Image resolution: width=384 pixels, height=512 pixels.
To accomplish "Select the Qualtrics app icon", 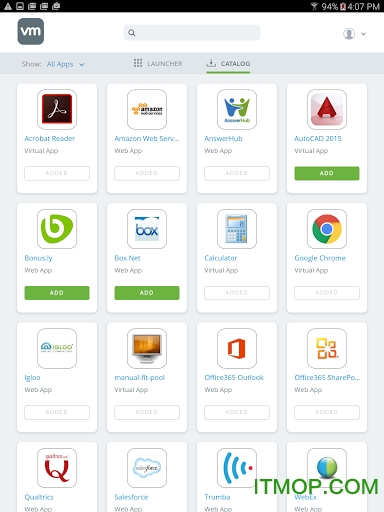I will coord(57,468).
